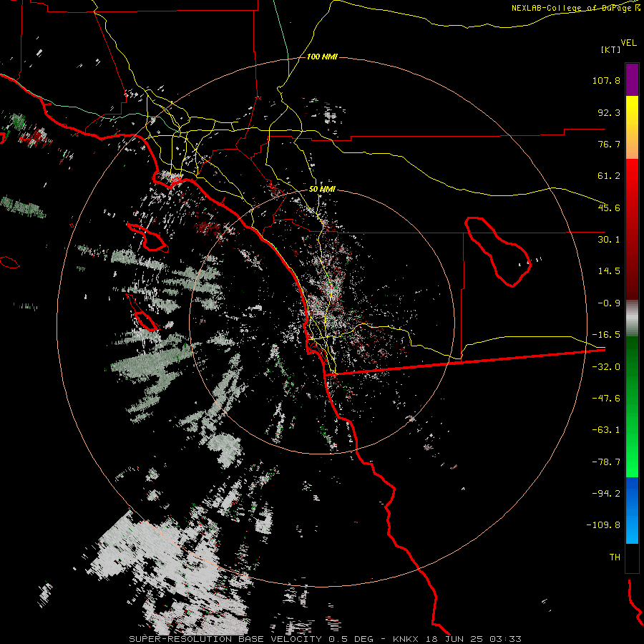Click the [KT] units label
Image resolution: width=644 pixels, height=644 pixels.
610,49
